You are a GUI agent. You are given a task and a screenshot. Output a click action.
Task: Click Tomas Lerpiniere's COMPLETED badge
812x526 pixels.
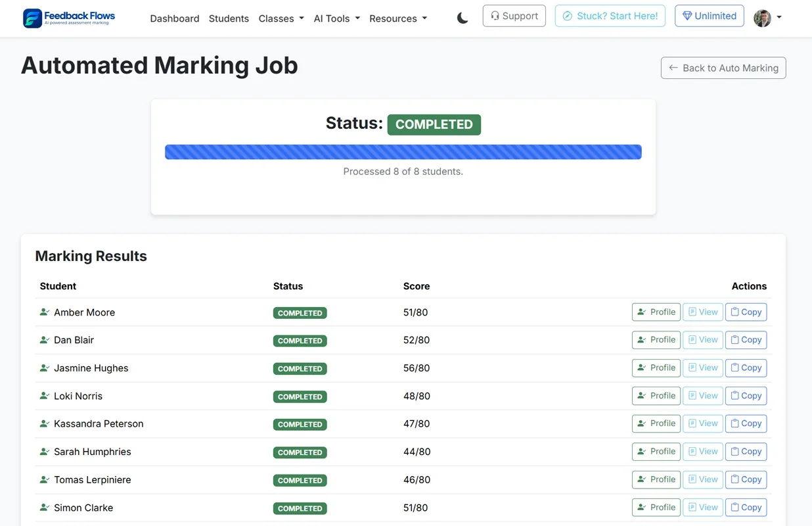coord(300,480)
